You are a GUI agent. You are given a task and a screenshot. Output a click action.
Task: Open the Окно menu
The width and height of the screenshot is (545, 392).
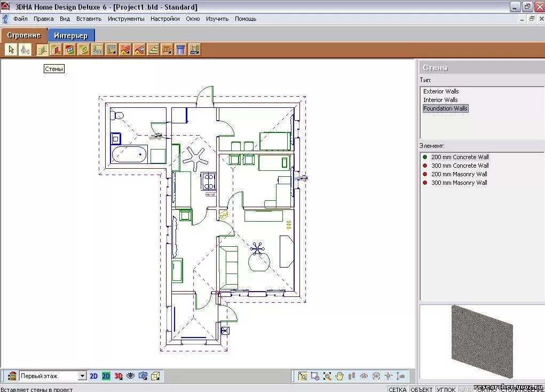coord(193,19)
